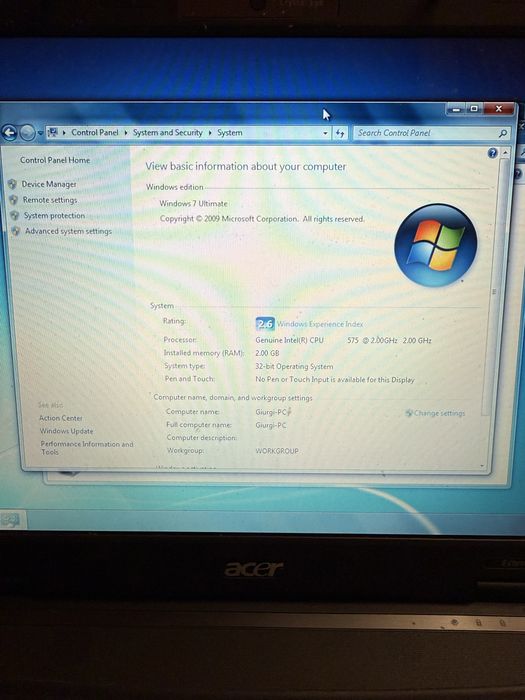The image size is (525, 700).
Task: Maximize the System window
Action: [x=474, y=109]
